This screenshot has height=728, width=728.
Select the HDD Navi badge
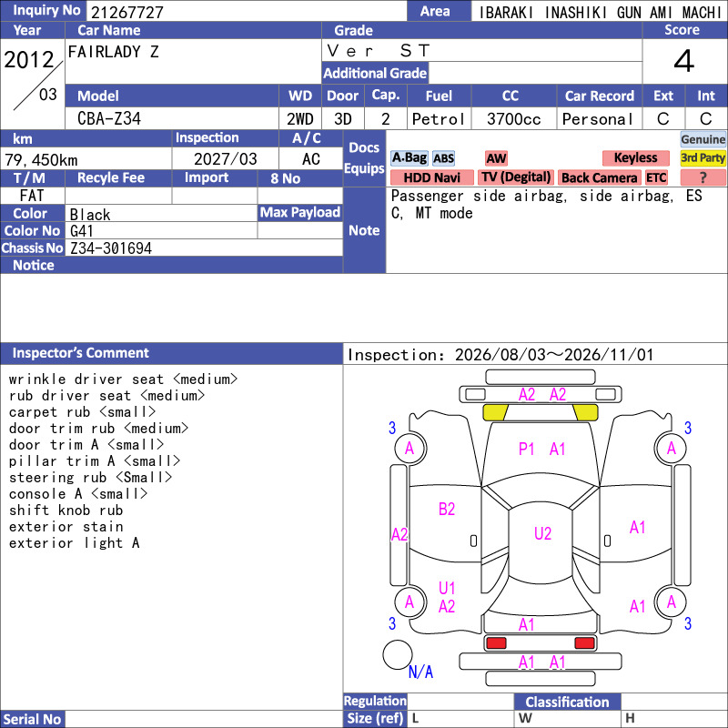click(x=431, y=177)
